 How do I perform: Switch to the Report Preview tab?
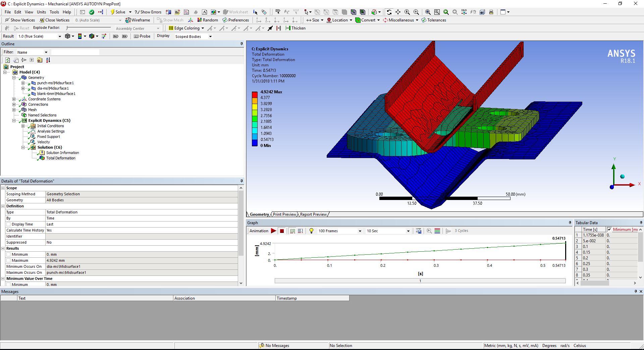pos(313,214)
